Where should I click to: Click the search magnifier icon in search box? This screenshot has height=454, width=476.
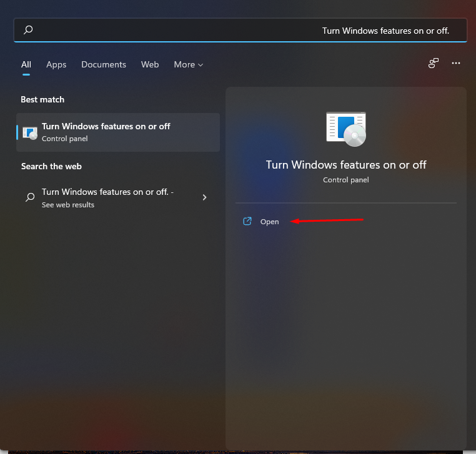click(28, 30)
